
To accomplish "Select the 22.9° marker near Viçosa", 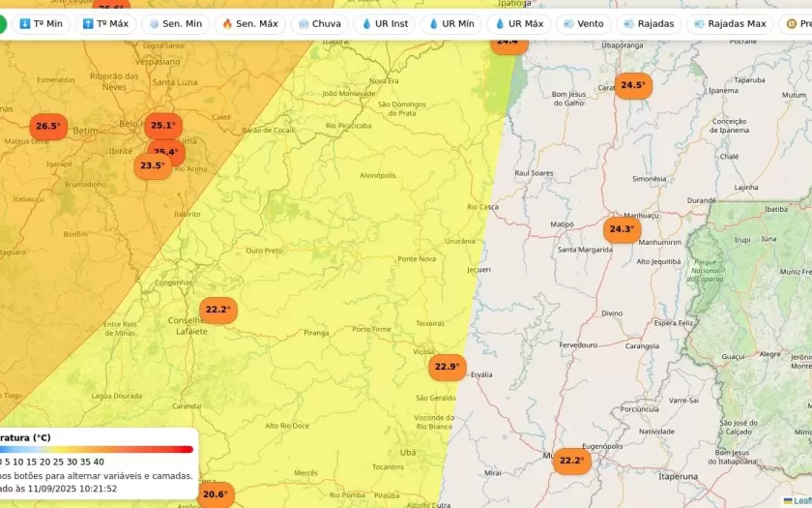I will 447,367.
